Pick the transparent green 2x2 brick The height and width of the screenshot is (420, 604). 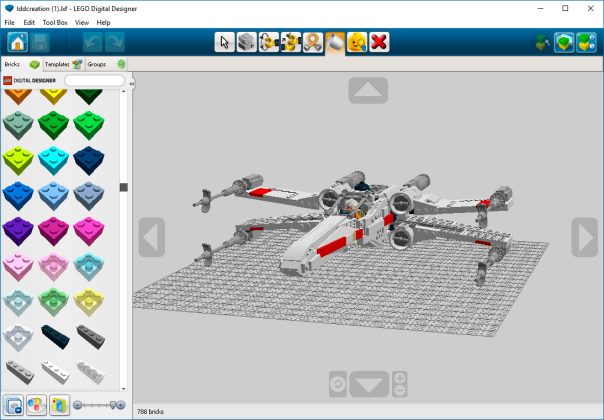click(x=54, y=302)
